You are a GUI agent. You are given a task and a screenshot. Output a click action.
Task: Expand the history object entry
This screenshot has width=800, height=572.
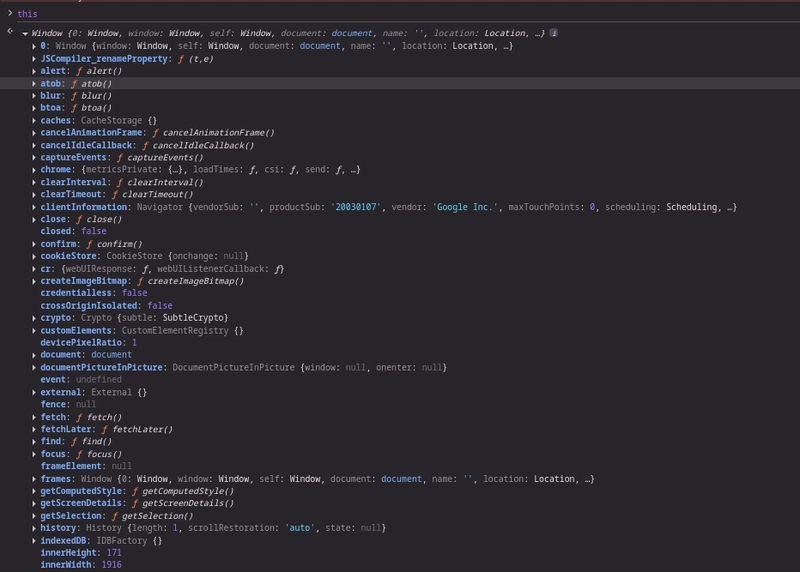pyautogui.click(x=34, y=528)
